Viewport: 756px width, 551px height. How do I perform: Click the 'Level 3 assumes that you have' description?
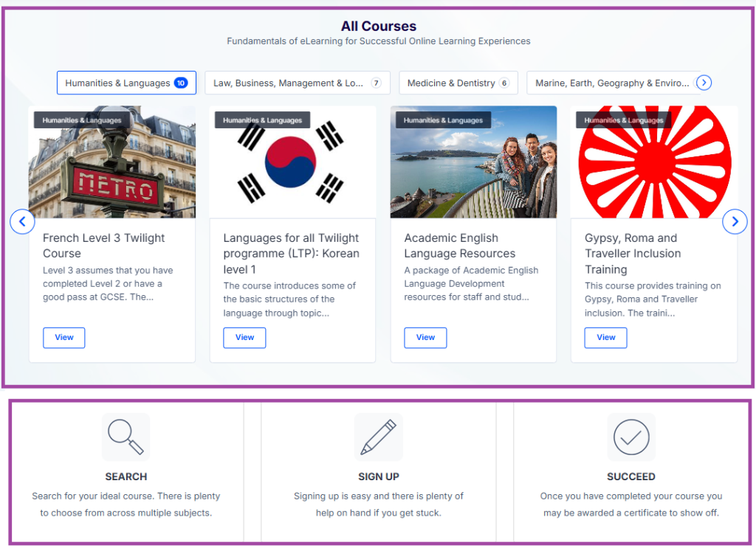(108, 284)
